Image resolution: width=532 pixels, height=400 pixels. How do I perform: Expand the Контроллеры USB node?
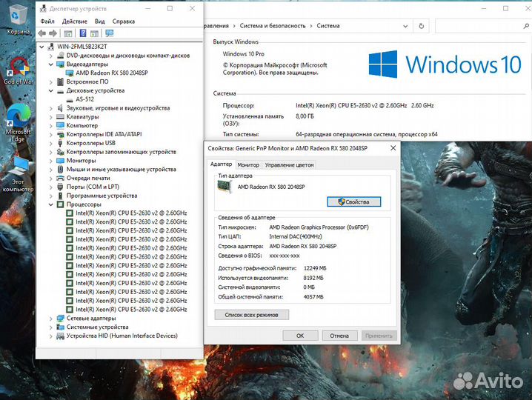pos(51,143)
